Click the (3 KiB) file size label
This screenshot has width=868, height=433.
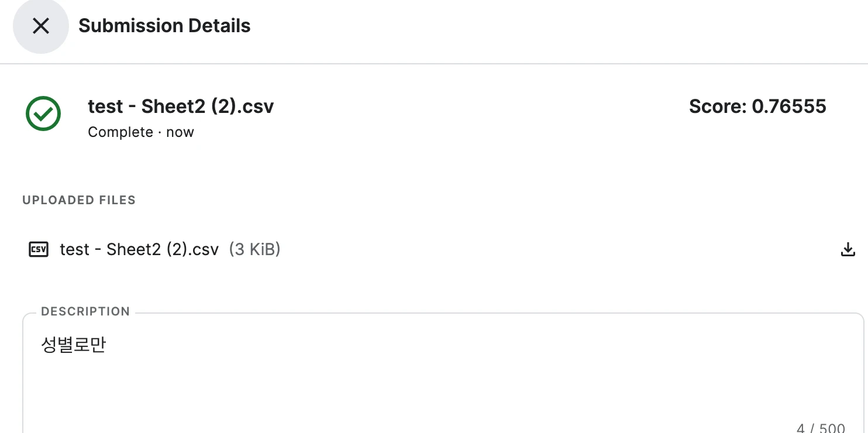(x=254, y=250)
